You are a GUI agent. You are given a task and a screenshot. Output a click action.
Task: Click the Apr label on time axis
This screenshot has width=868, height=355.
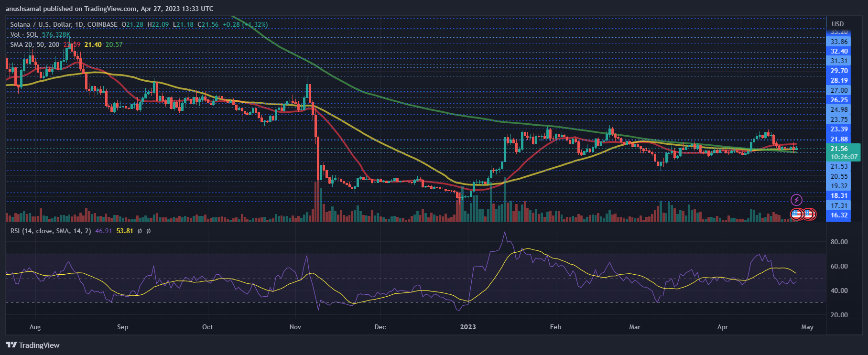[x=722, y=327]
